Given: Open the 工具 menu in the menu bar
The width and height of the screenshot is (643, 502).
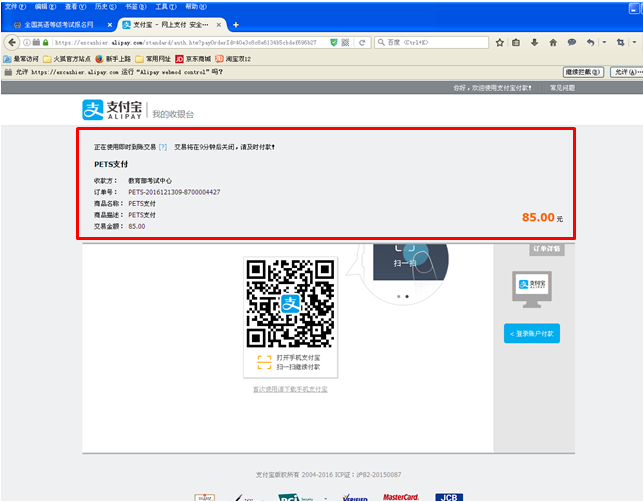Looking at the screenshot, I should click(161, 6).
